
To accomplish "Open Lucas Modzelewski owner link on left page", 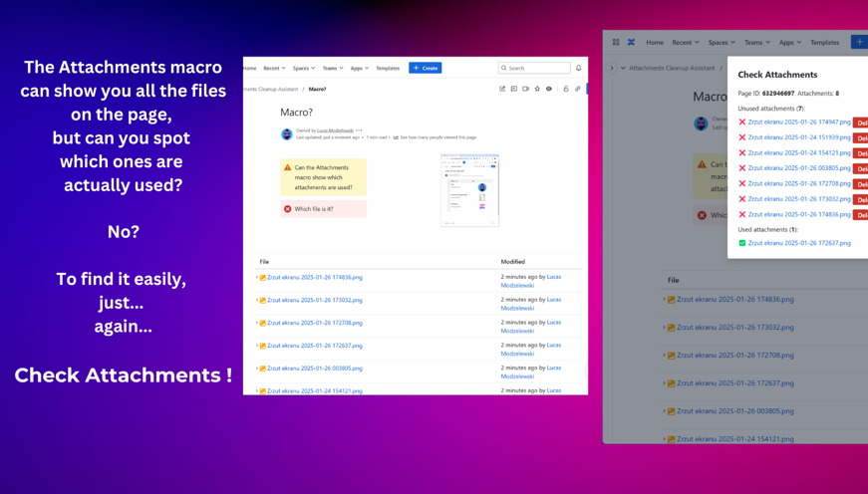I will pyautogui.click(x=335, y=130).
